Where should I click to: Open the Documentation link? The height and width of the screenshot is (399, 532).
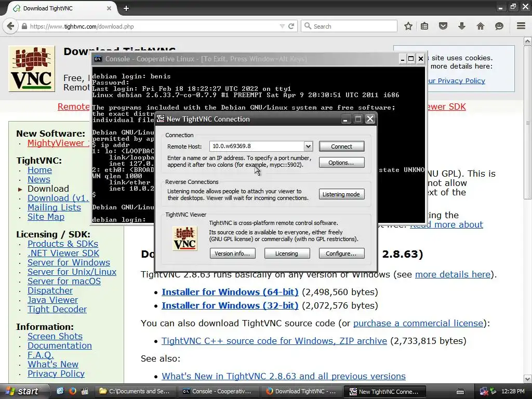point(60,345)
